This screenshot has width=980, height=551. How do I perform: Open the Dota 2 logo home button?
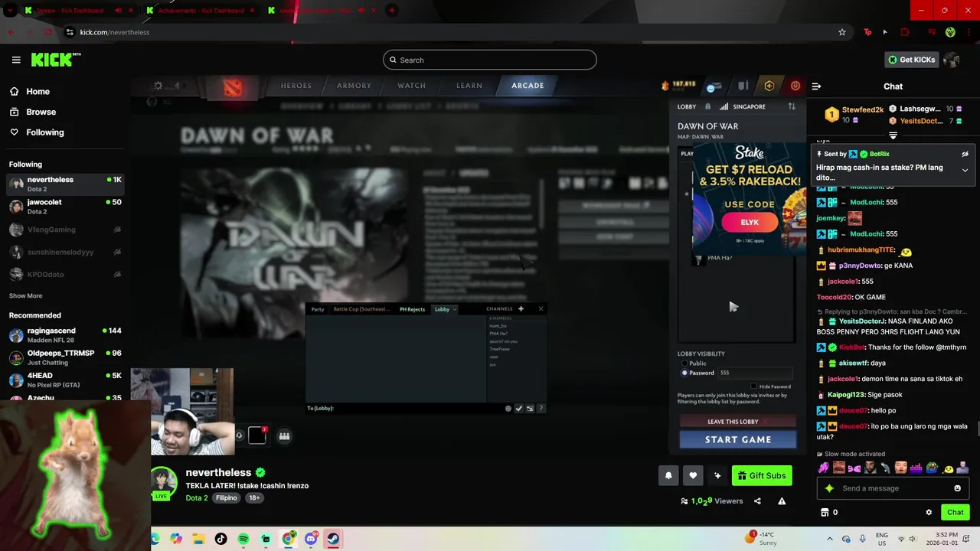[x=232, y=86]
